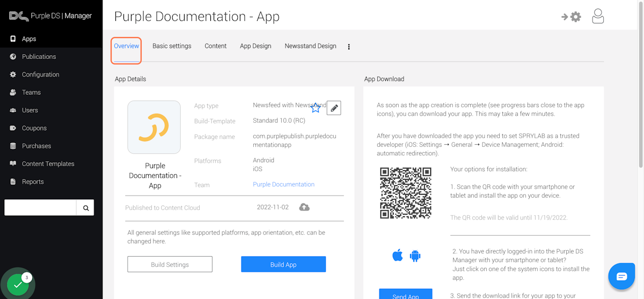Image resolution: width=644 pixels, height=299 pixels.
Task: Open the arrow-gear settings icon in header
Action: (x=572, y=17)
